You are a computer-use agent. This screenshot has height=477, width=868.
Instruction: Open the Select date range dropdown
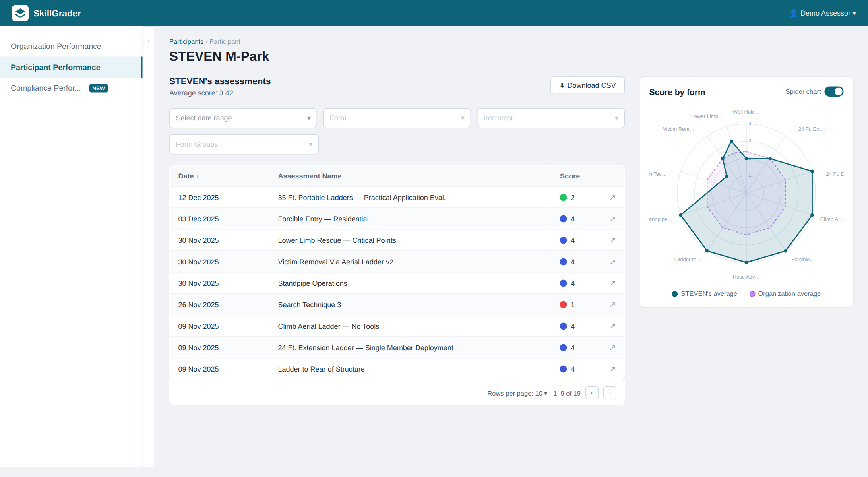(243, 118)
